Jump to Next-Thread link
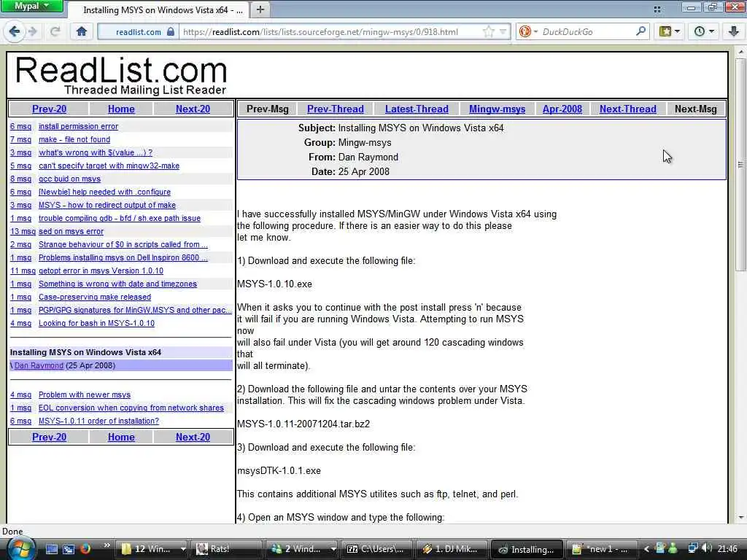Screen dimensions: 747x560 coord(628,109)
